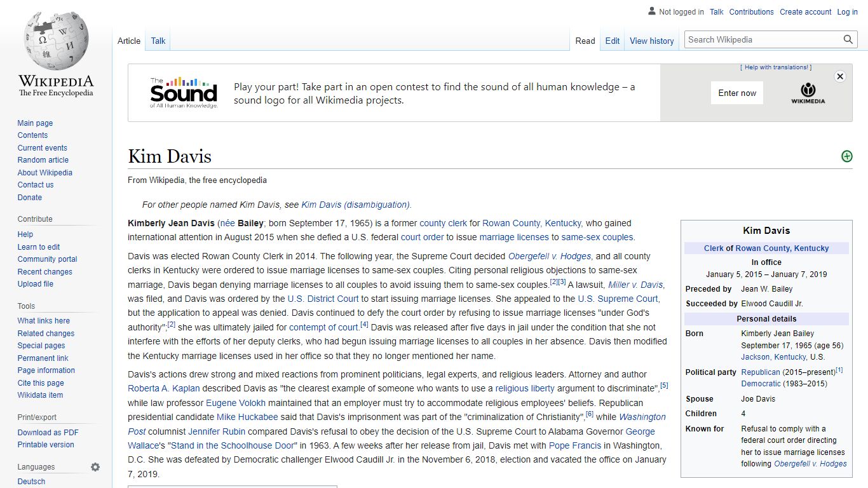Click the Log in link
The width and height of the screenshot is (868, 488).
click(x=848, y=12)
